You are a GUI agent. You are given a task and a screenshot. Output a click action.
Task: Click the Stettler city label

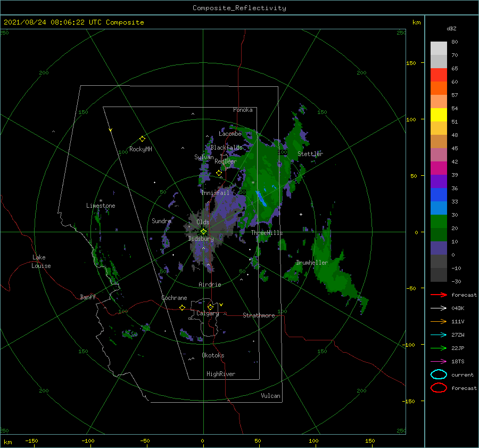[x=310, y=154]
